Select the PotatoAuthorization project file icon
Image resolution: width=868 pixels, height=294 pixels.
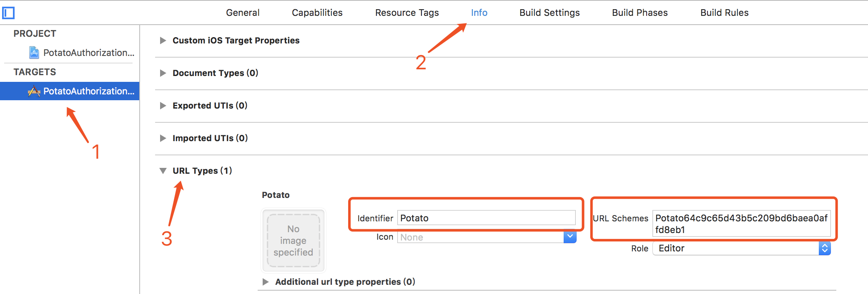[x=34, y=53]
